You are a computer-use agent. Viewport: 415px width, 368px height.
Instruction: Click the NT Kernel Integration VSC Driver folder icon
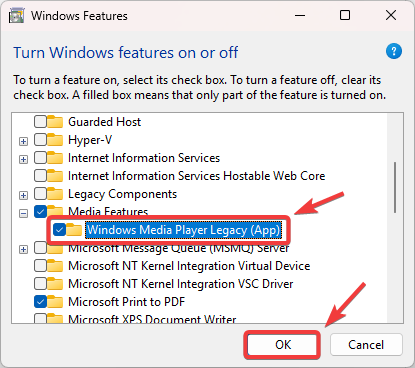[x=55, y=284]
